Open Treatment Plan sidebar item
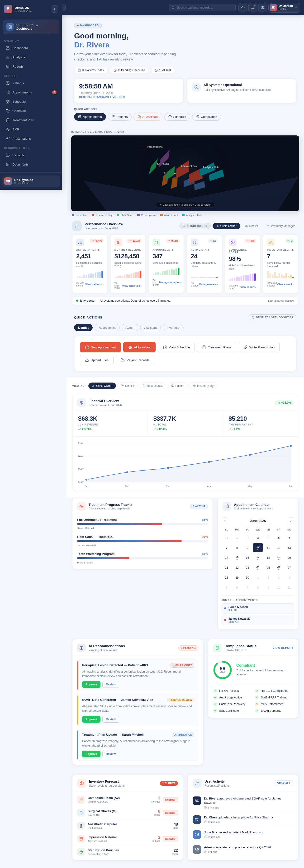The image size is (304, 868). click(x=31, y=120)
